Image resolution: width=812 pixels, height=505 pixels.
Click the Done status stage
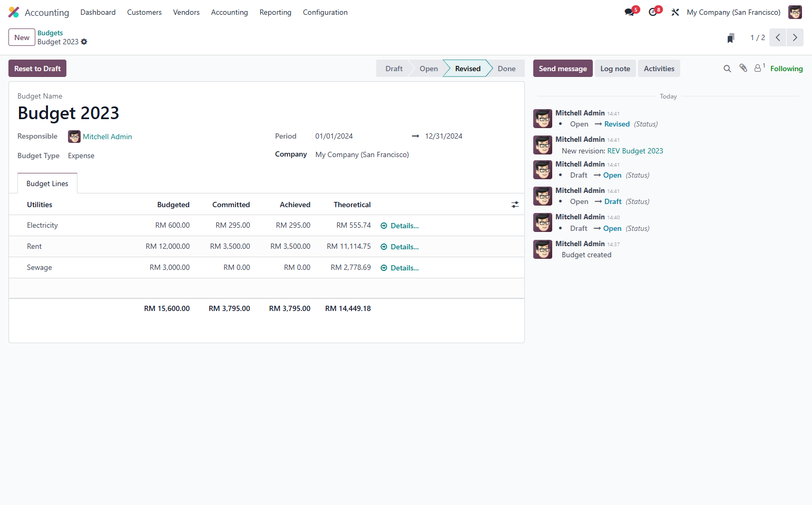[x=506, y=69]
